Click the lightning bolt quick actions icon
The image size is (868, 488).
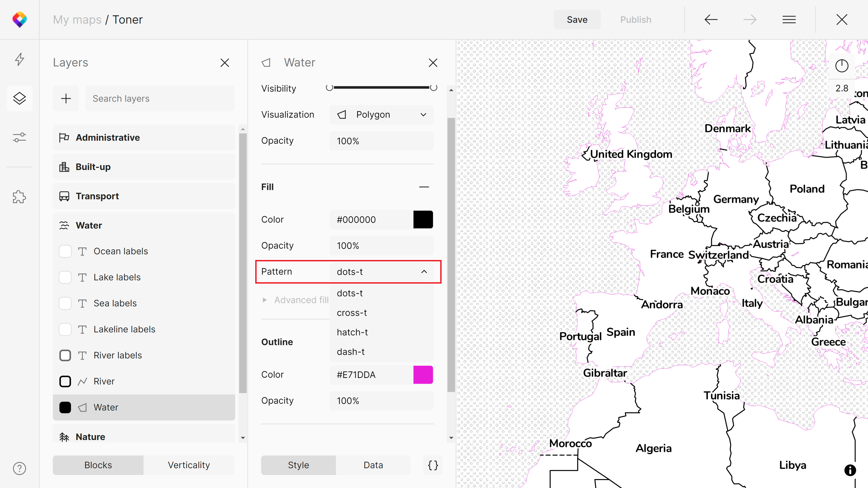coord(20,59)
